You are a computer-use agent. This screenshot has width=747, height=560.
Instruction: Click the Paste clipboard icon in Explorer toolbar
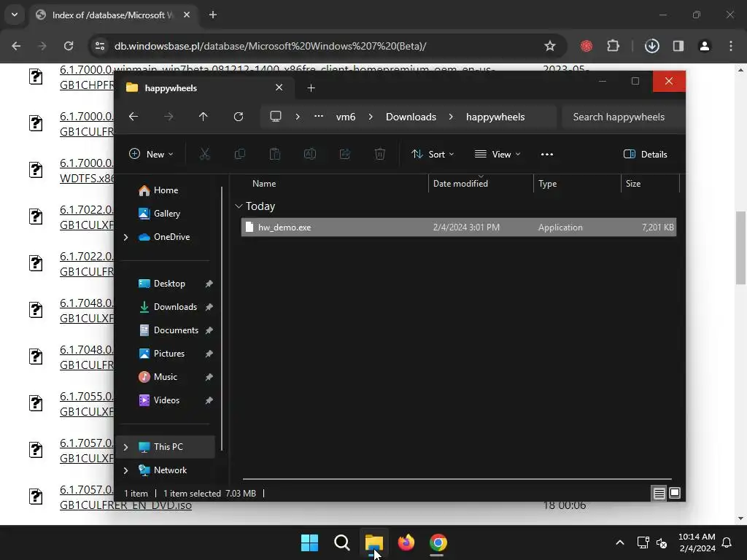(275, 154)
